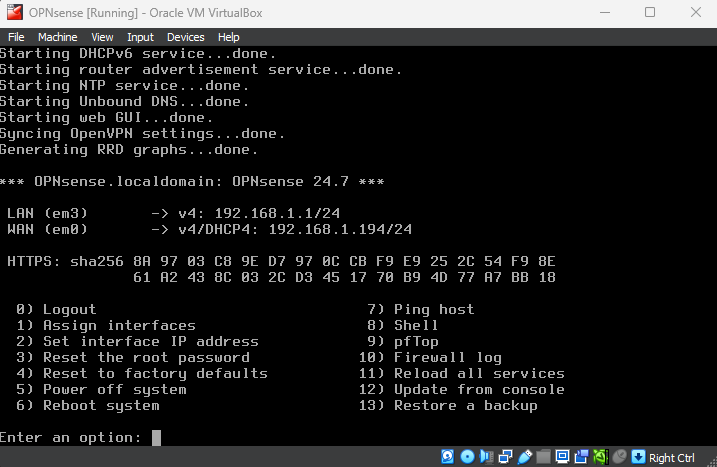Click the Right Ctrl host key label

pyautogui.click(x=671, y=458)
